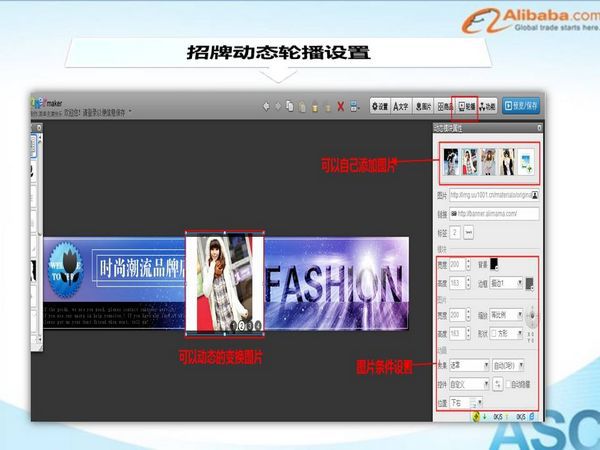Open the 缩放 scaling dropdown

[x=506, y=315]
